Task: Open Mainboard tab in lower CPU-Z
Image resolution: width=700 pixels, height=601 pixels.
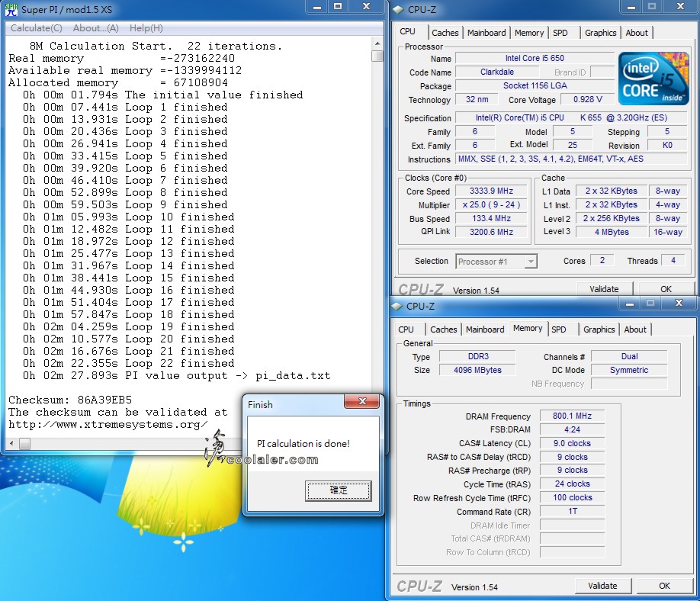Action: coord(485,329)
